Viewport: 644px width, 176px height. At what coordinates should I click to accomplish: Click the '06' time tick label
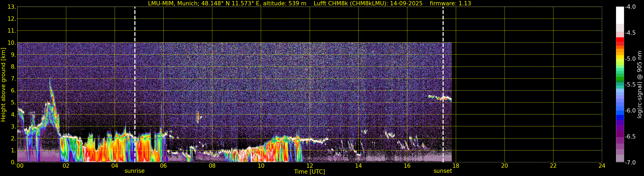coord(163,166)
